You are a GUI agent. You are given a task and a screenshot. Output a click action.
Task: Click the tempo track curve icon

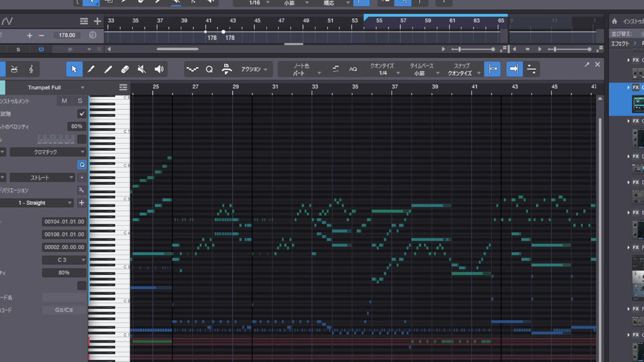point(7,21)
